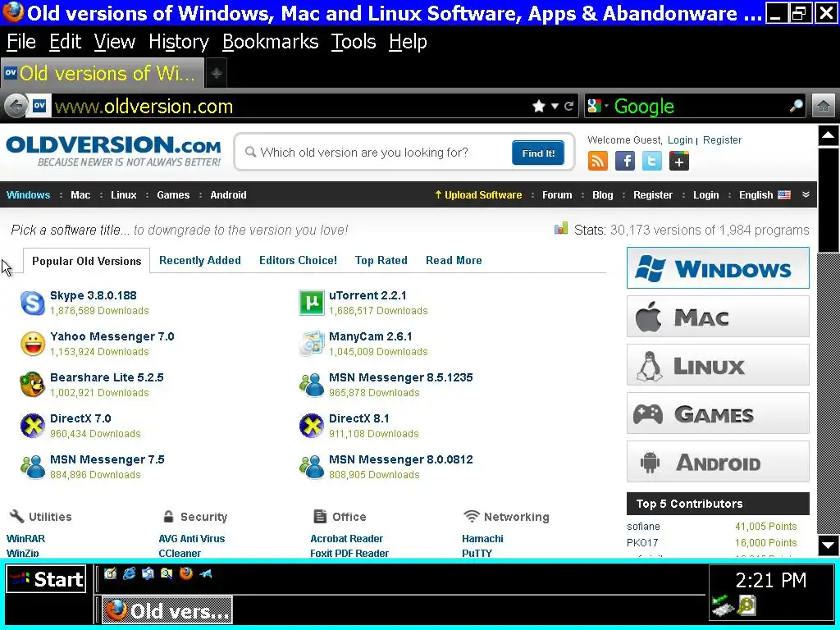Screen dimensions: 840x630
Task: Open the Tools menu
Action: point(353,42)
